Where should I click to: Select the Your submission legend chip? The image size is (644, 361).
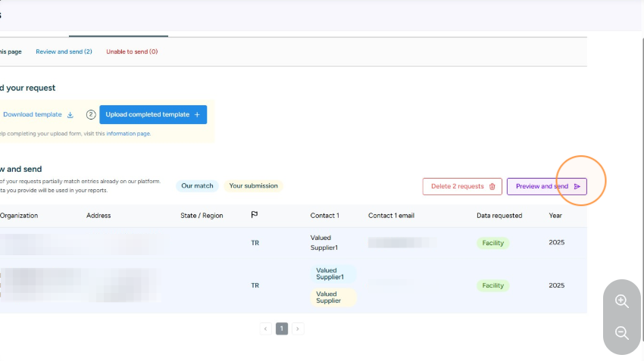(x=253, y=186)
